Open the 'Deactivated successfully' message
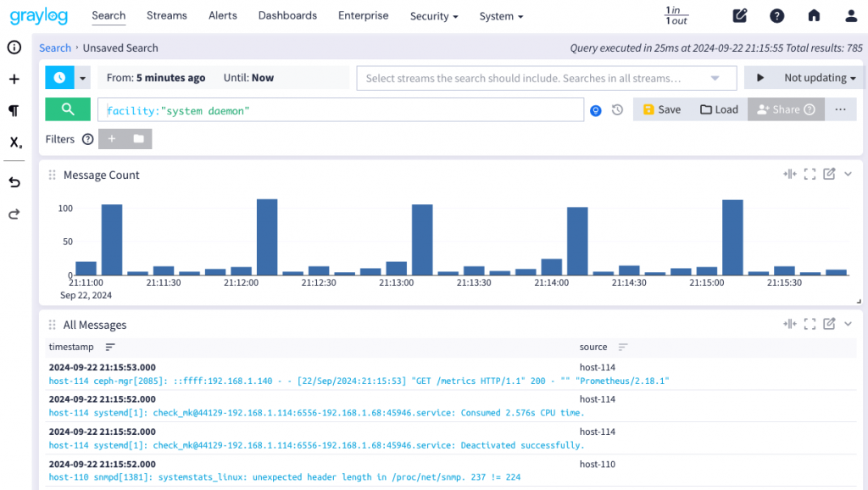Viewport: 868px width, 490px height. (317, 445)
